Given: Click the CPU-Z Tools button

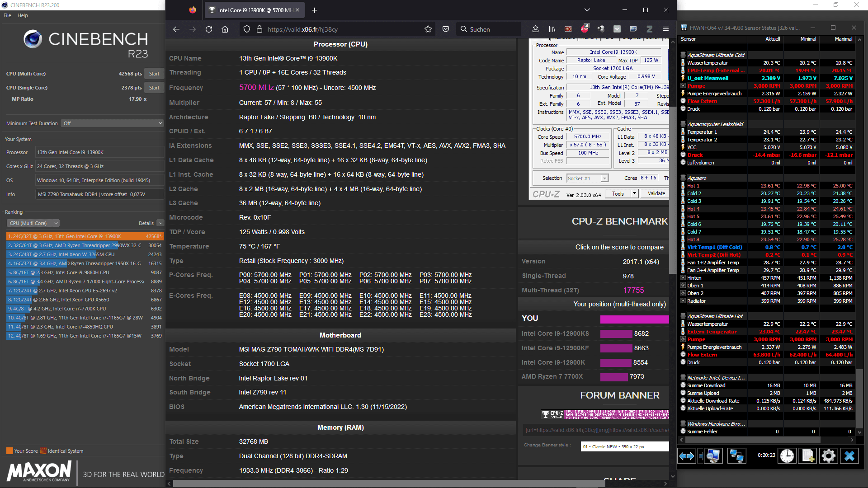Looking at the screenshot, I should coord(618,193).
